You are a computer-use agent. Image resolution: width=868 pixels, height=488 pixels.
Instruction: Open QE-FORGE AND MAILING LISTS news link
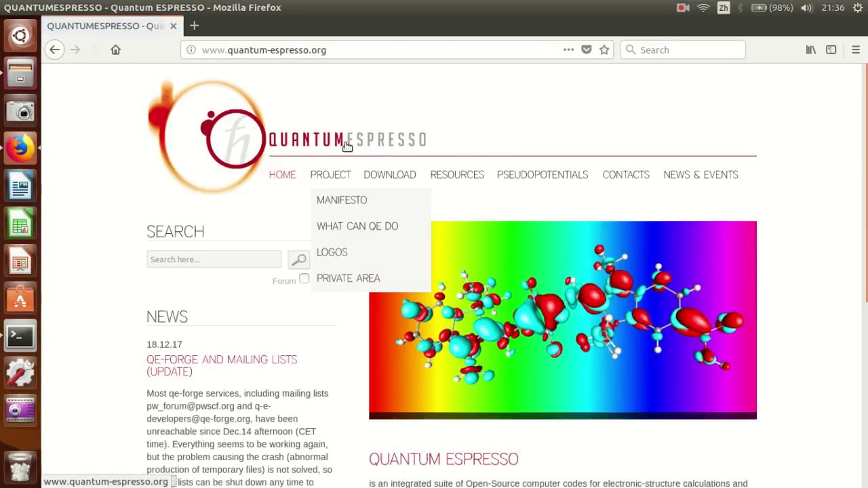click(222, 365)
